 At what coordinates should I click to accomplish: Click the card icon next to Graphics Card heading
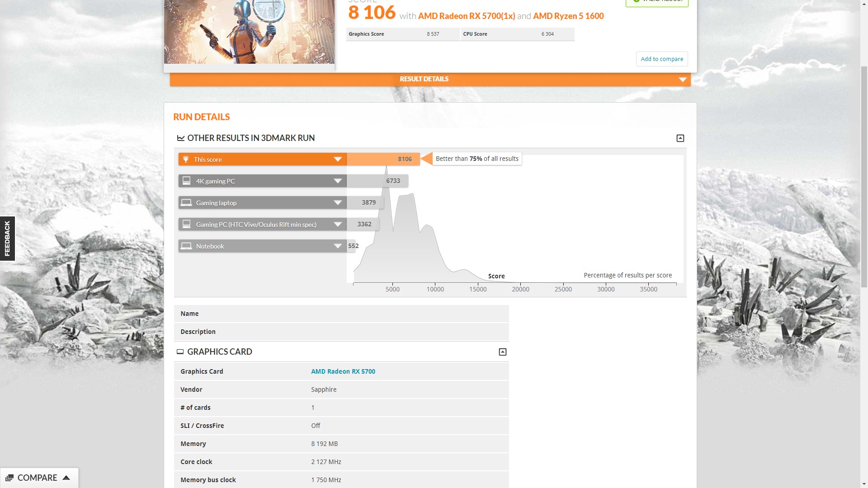pyautogui.click(x=180, y=352)
